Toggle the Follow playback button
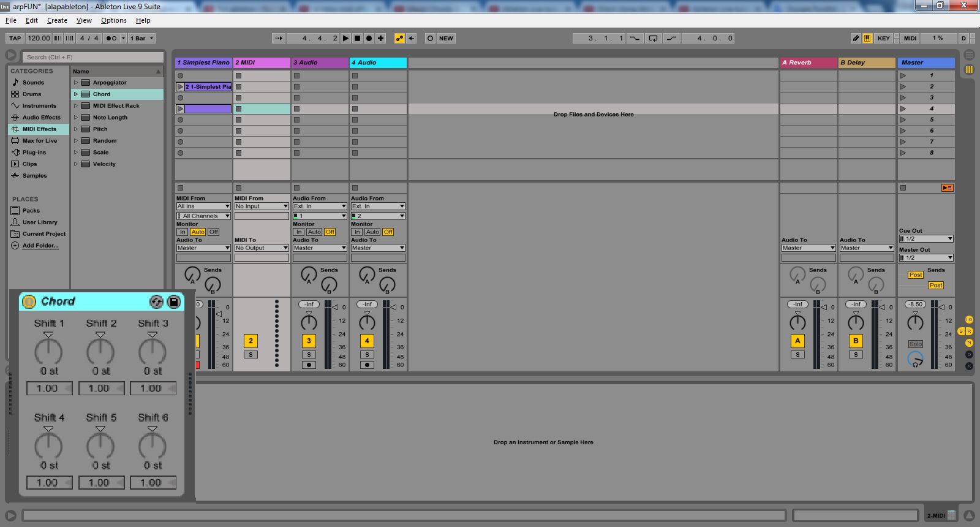This screenshot has width=980, height=527. coord(279,38)
